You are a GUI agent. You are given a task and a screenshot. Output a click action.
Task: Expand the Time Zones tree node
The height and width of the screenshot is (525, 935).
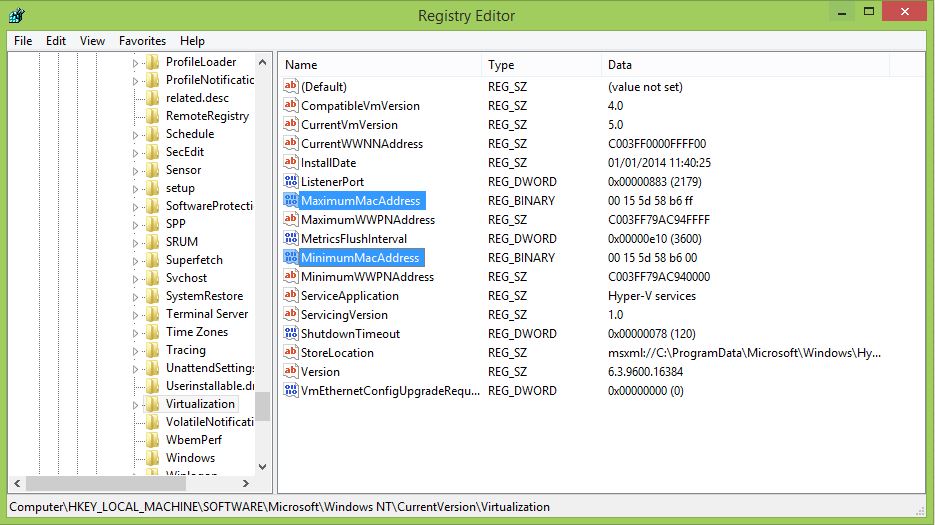click(x=135, y=332)
